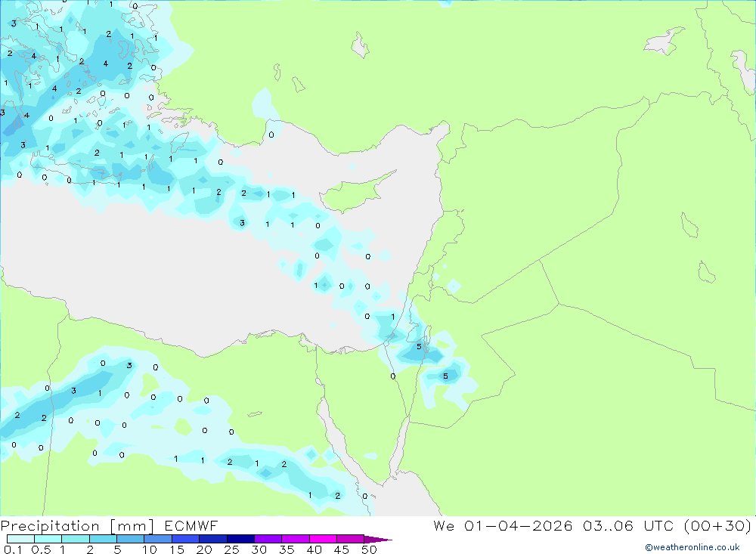Viewport: 756px width, 554px height.
Task: Click the legend swatch between 10 and 15
Action: [158, 539]
